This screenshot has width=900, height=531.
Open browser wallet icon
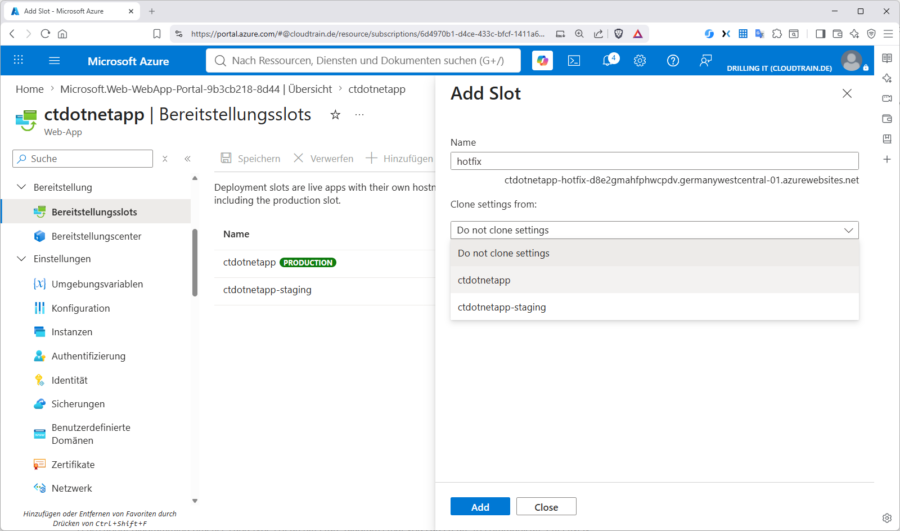coord(837,34)
